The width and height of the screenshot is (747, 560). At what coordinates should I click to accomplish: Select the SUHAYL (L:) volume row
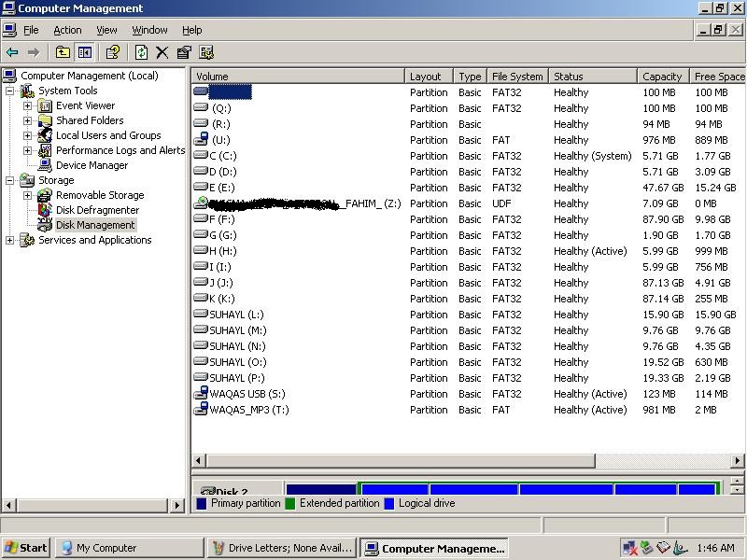(x=469, y=315)
